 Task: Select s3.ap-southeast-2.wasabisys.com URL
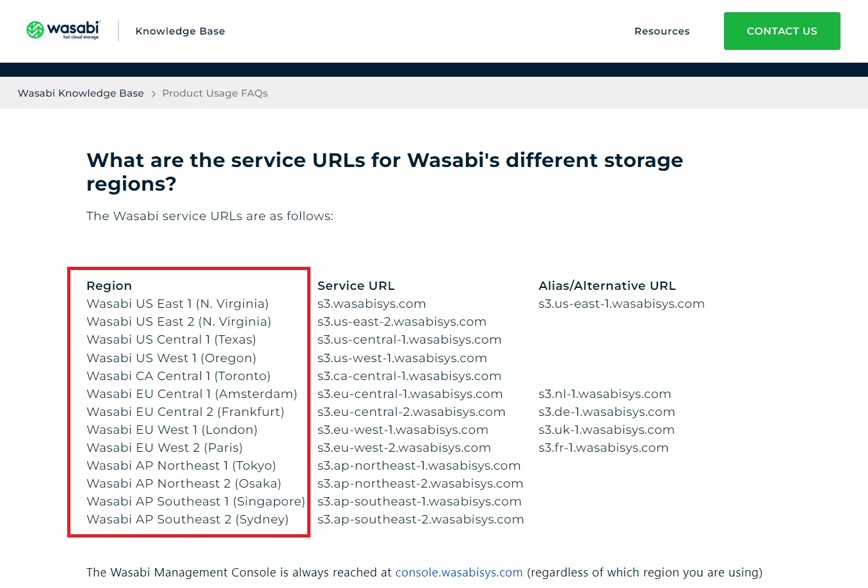(421, 520)
